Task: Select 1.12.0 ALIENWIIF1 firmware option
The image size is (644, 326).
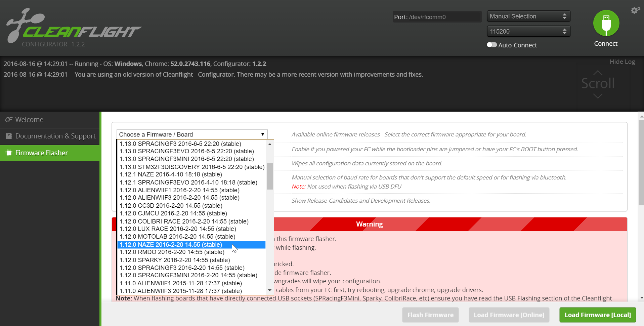Action: [x=191, y=190]
